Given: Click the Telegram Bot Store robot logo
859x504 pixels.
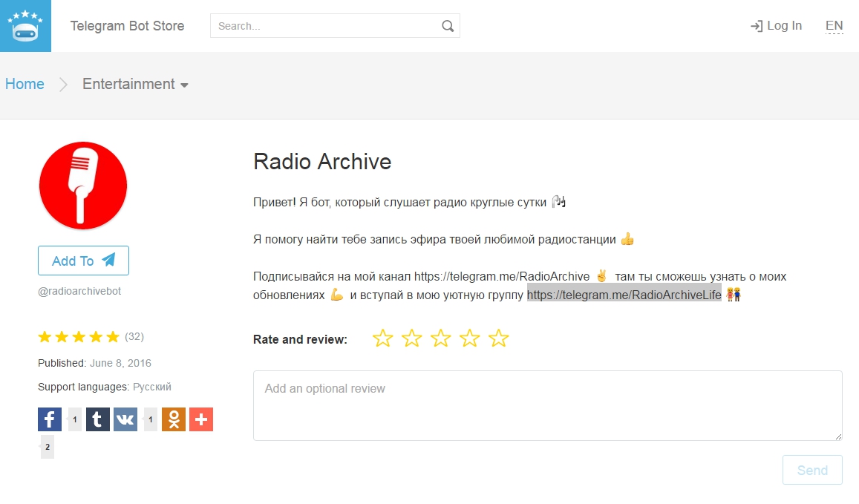Looking at the screenshot, I should point(25,26).
